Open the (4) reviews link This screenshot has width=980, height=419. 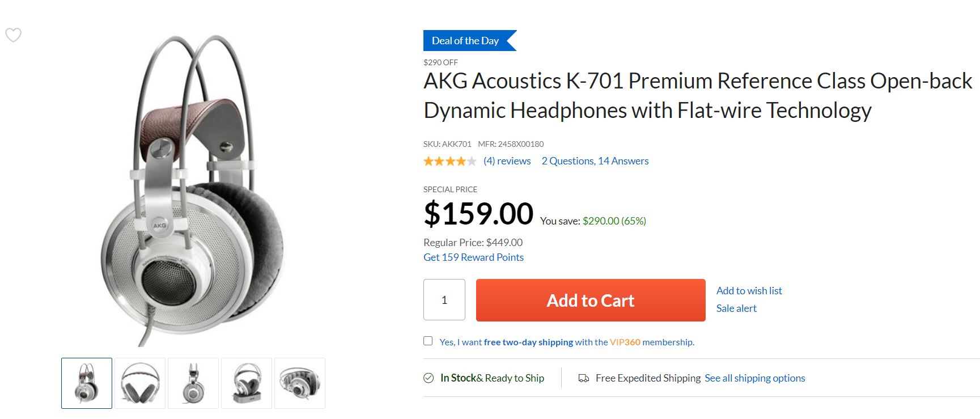click(x=507, y=161)
